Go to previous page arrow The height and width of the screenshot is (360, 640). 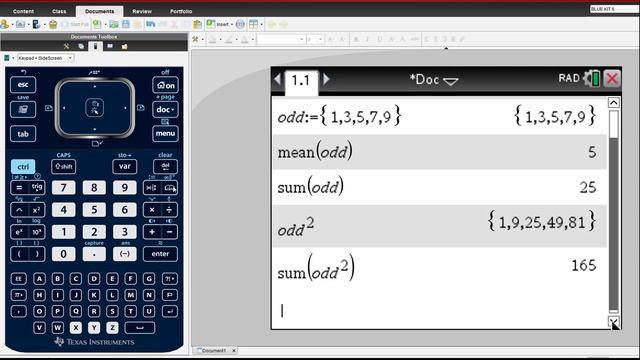278,79
